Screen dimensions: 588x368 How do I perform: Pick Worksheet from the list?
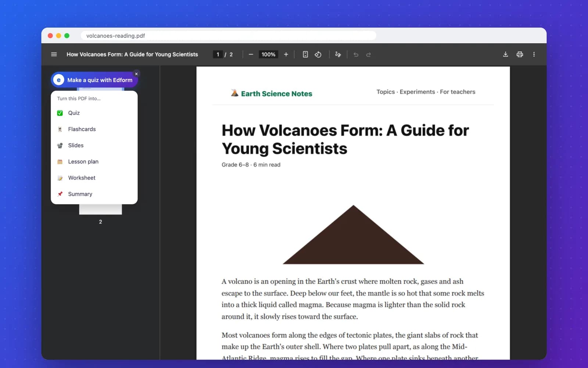[94, 178]
